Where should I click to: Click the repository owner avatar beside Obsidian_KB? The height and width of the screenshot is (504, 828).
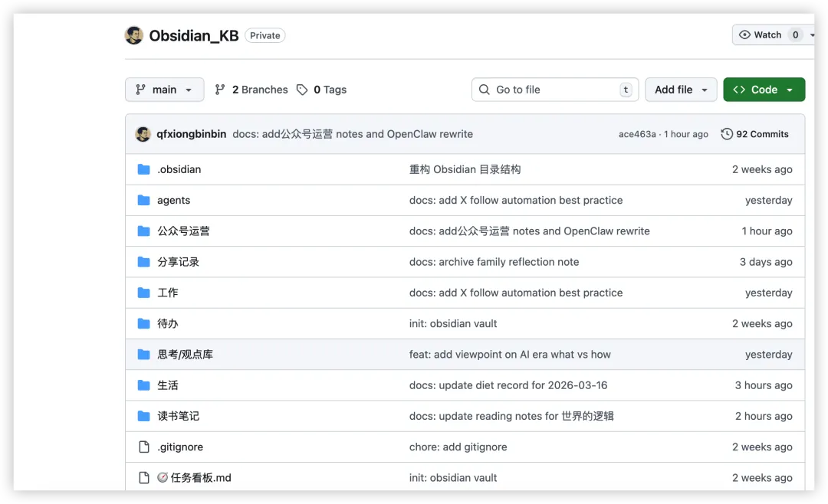[134, 35]
